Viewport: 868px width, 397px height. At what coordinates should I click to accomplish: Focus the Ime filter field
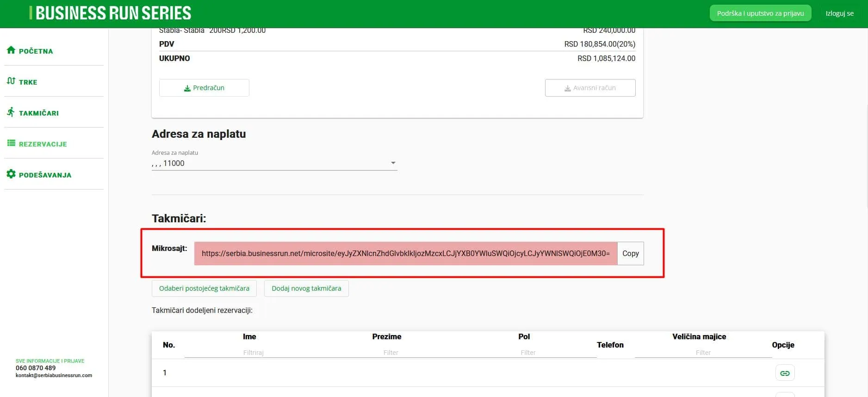pyautogui.click(x=254, y=352)
